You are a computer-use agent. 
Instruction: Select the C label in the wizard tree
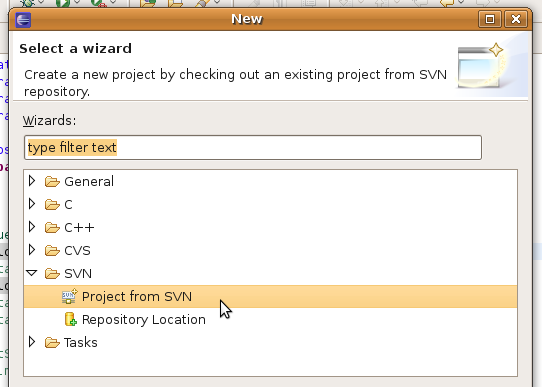[x=68, y=205]
